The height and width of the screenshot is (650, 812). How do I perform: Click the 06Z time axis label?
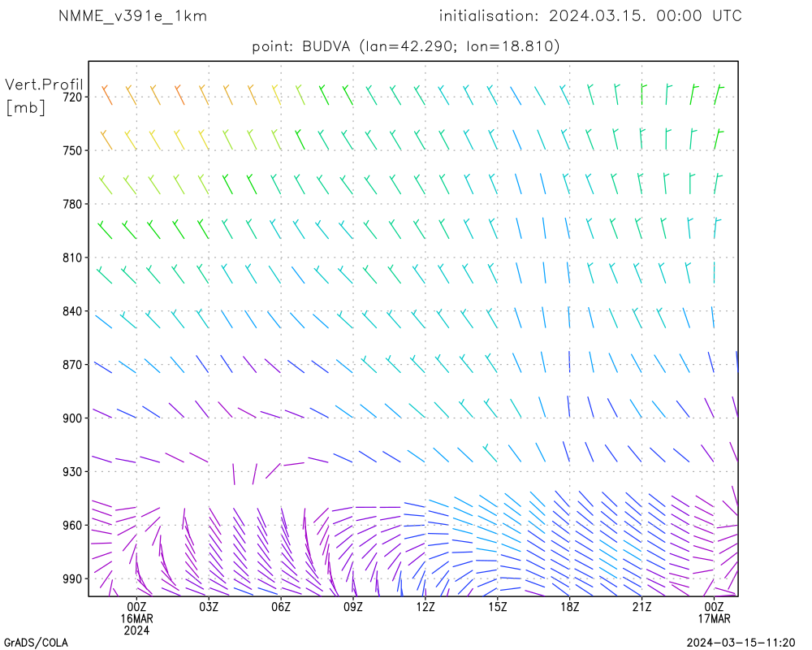[x=281, y=606]
